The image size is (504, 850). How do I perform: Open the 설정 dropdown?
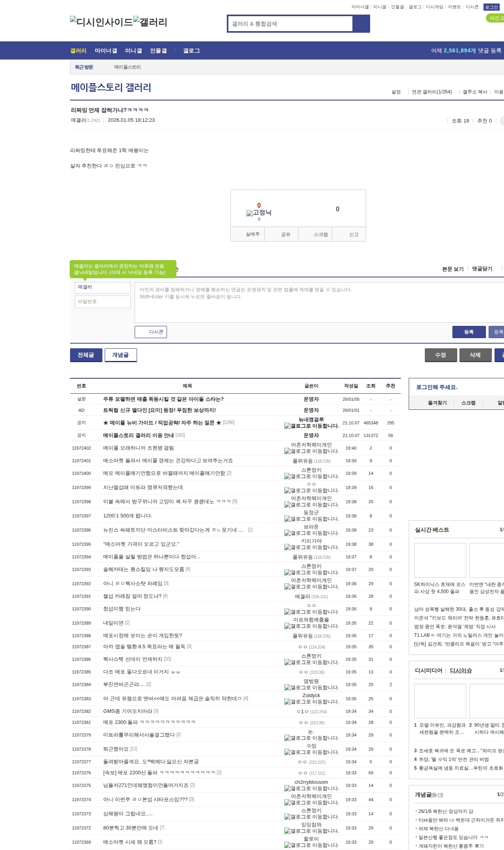coord(396,92)
